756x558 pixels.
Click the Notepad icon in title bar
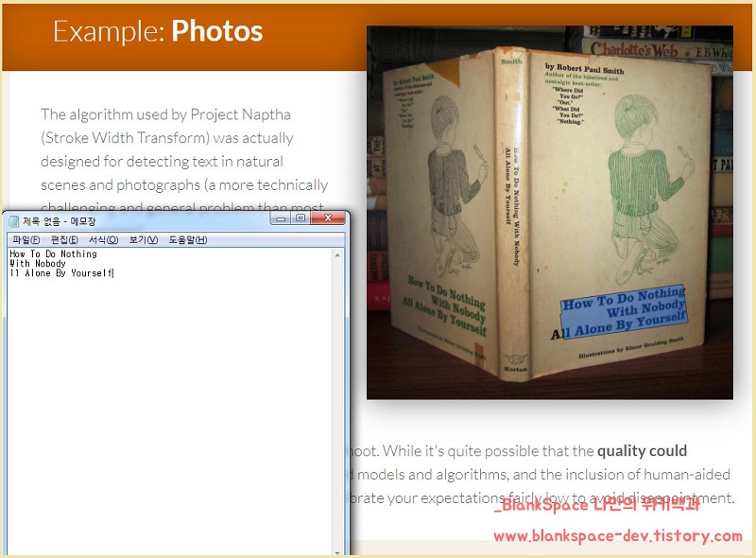point(13,221)
